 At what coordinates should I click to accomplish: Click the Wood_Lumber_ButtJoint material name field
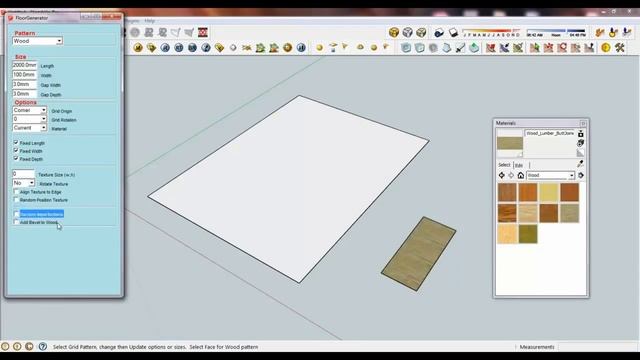pyautogui.click(x=550, y=133)
